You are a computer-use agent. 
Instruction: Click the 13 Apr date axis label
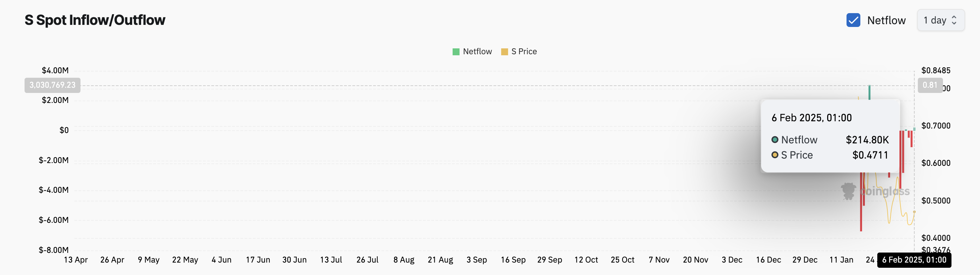(76, 260)
